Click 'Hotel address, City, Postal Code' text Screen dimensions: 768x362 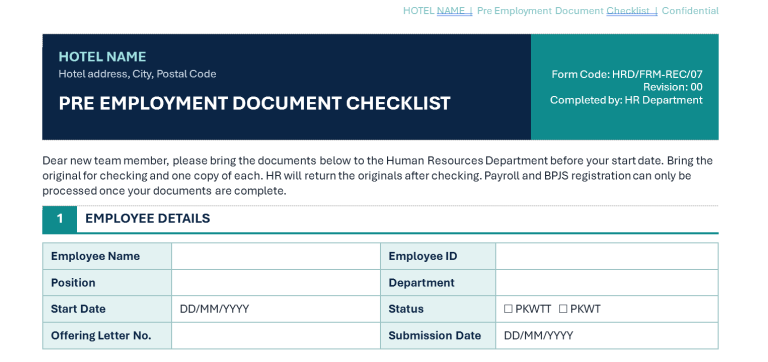tap(137, 74)
